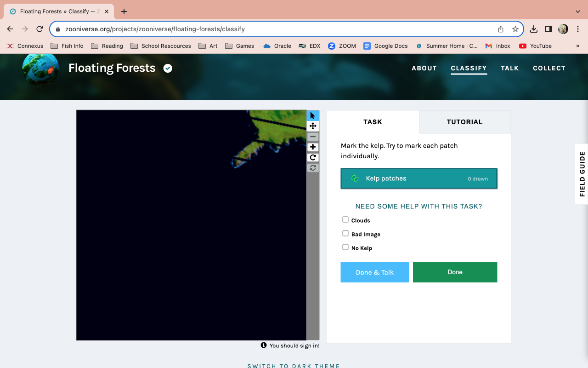Image resolution: width=588 pixels, height=368 pixels.
Task: Open Need Some Help With This Task
Action: click(419, 207)
